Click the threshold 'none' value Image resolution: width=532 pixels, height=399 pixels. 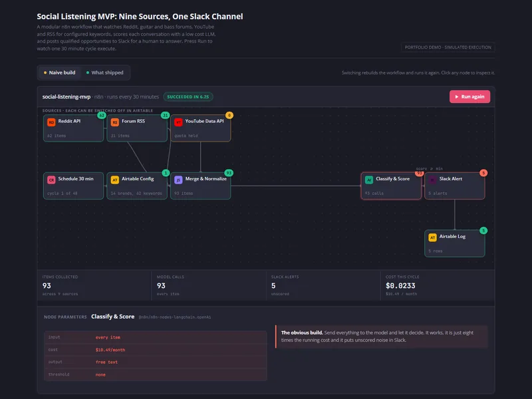pyautogui.click(x=100, y=374)
